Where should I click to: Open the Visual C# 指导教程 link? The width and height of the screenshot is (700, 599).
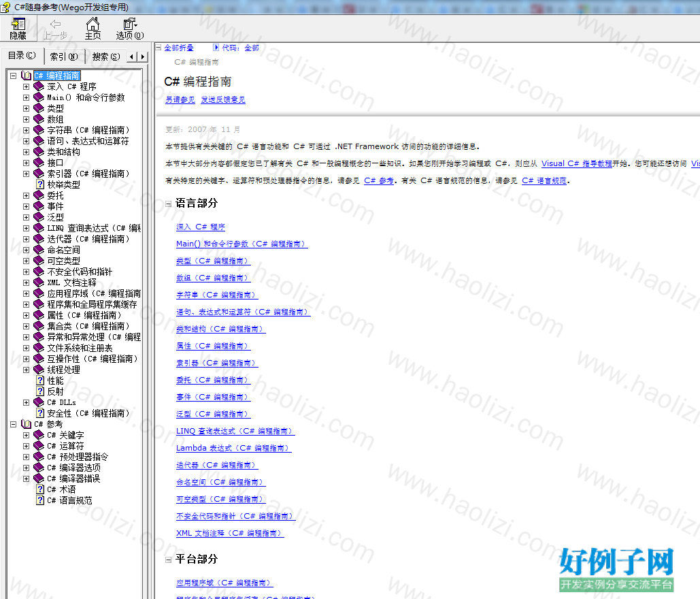(x=576, y=163)
